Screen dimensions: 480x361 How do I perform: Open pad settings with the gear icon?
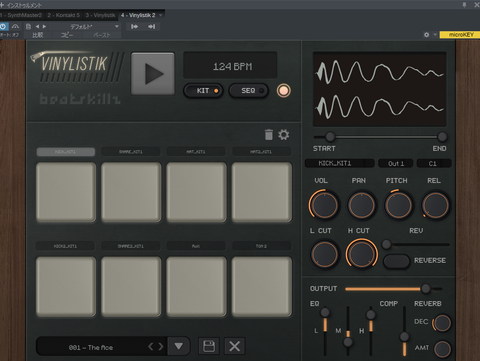coord(284,135)
